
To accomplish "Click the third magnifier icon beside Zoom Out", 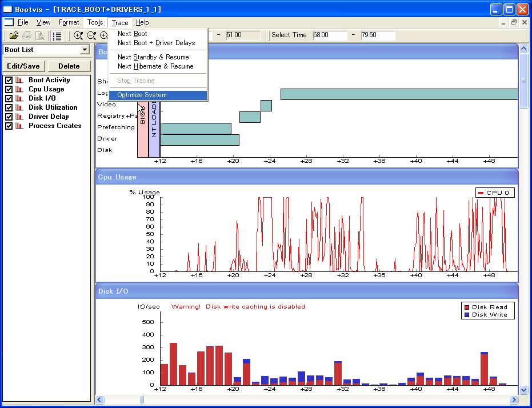I will 104,35.
